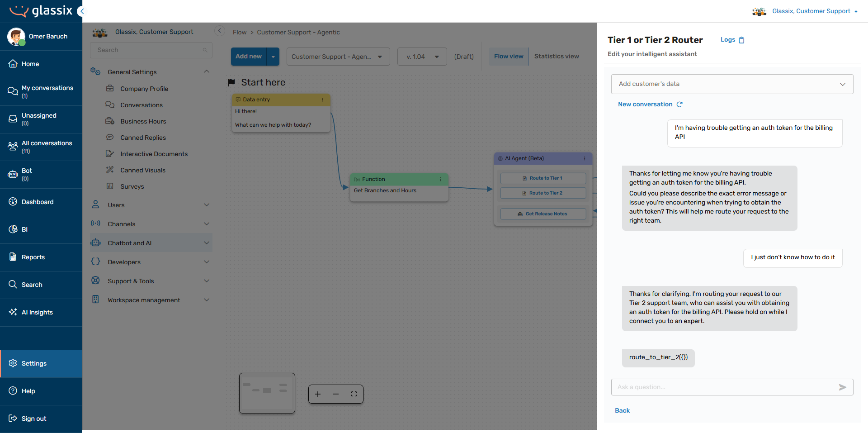Open Bot conversations in sidebar
The height and width of the screenshot is (433, 868).
(x=41, y=174)
